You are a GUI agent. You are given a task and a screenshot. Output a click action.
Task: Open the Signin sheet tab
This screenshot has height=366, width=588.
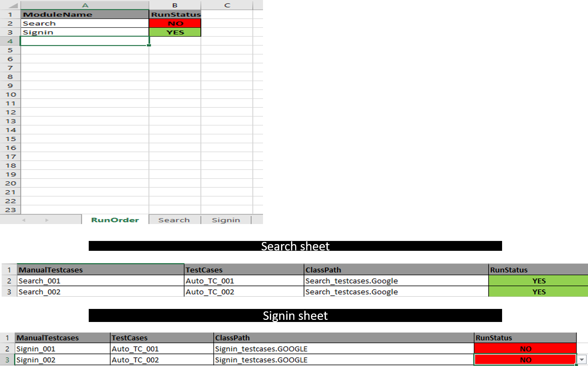point(226,219)
